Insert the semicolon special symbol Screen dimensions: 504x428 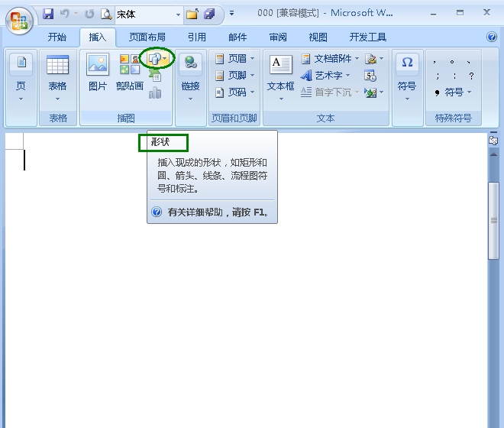point(438,76)
